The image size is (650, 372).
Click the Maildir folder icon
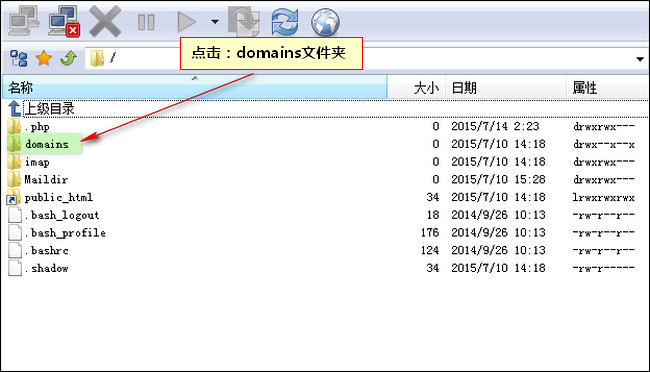[x=14, y=180]
